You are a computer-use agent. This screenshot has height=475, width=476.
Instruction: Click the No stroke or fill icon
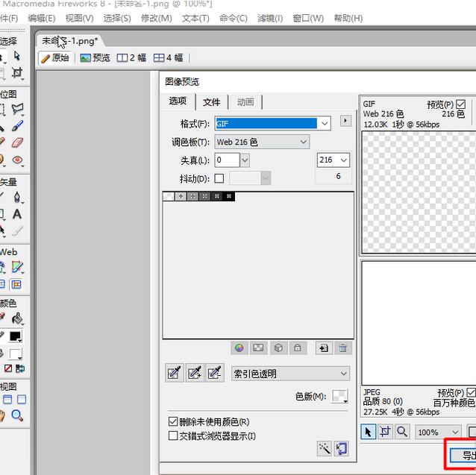pos(8,368)
